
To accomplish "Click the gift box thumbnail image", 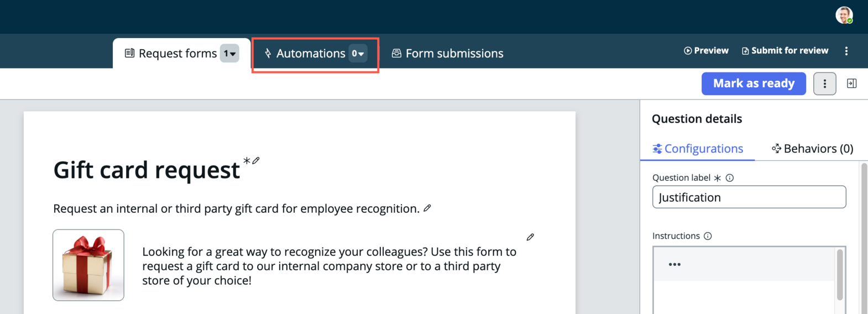I will tap(88, 265).
